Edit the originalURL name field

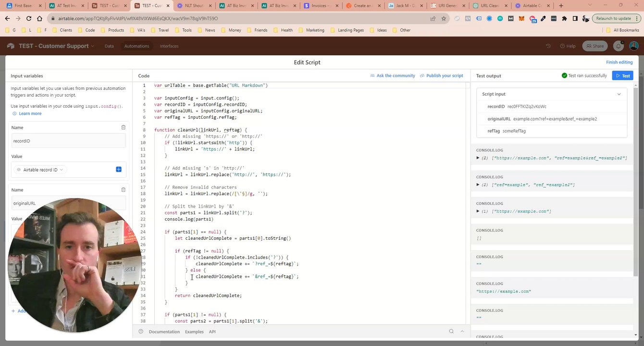tap(68, 203)
